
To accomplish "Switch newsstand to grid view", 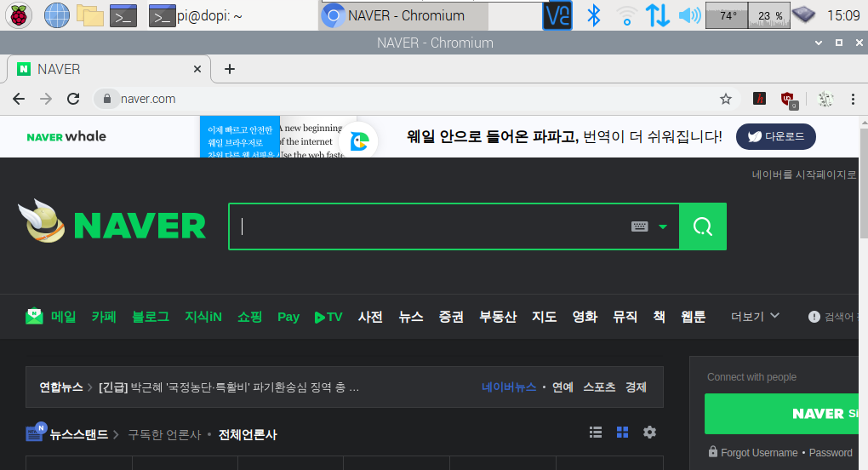I will 622,433.
